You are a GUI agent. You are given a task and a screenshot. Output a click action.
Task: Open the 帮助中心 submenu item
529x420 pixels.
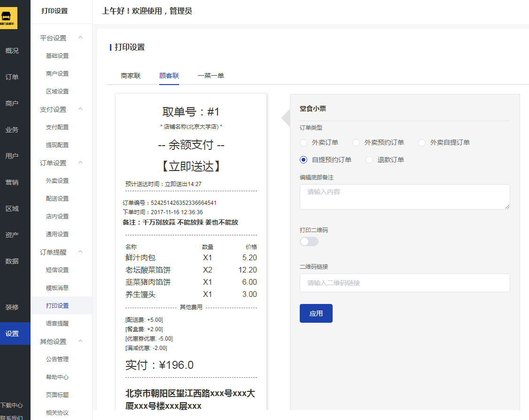[57, 377]
